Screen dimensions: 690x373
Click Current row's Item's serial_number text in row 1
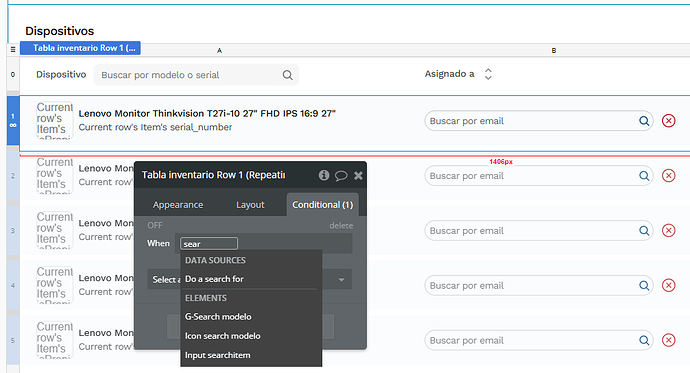tap(155, 127)
